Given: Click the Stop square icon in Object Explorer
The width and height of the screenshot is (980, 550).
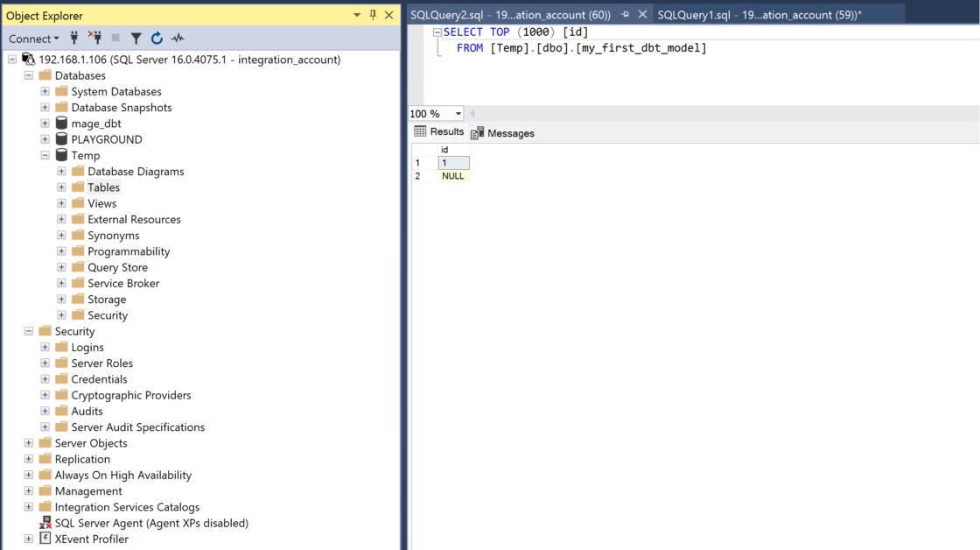Looking at the screenshot, I should [x=115, y=39].
